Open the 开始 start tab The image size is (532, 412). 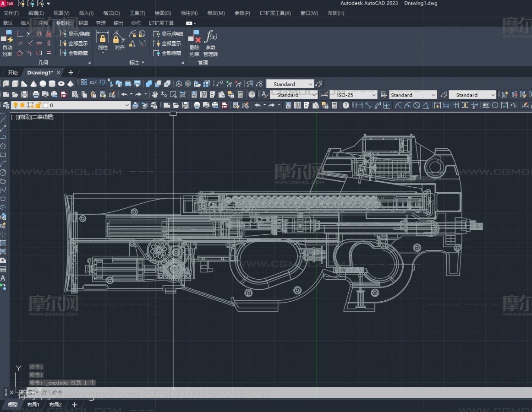click(x=12, y=72)
